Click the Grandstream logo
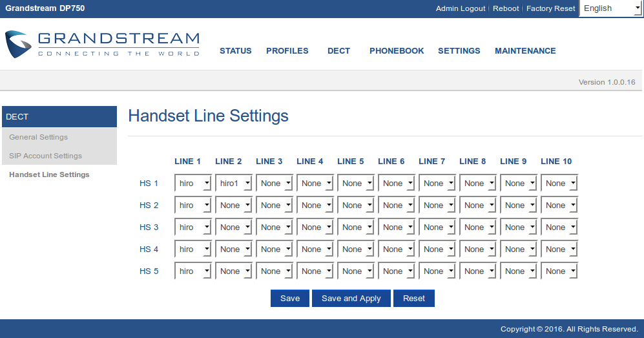This screenshot has height=338, width=644. 102,45
